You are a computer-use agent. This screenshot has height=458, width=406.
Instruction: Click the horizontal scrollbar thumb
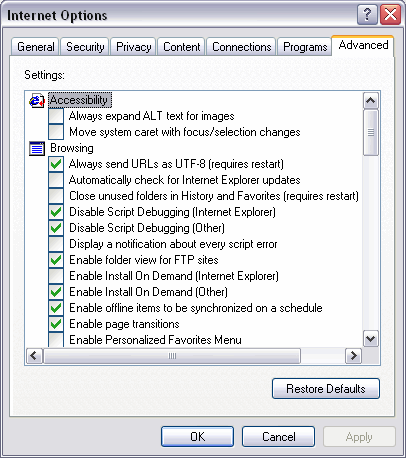(172, 356)
